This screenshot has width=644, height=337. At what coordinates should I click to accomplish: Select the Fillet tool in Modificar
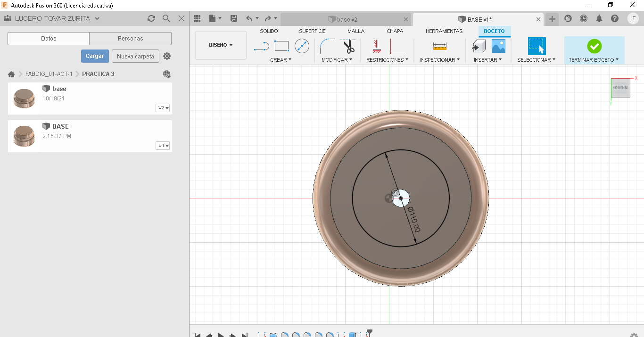(x=328, y=46)
